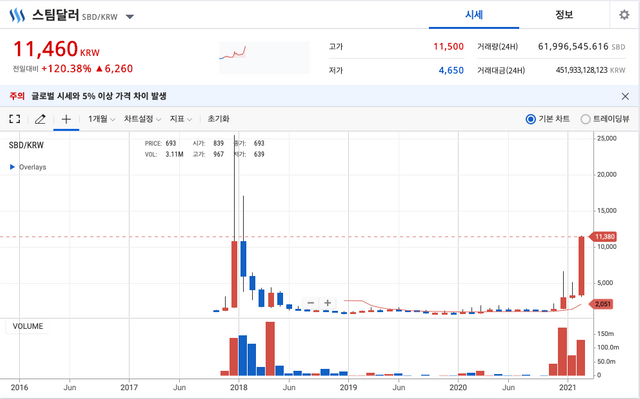The width and height of the screenshot is (640, 399).
Task: Click the 초기화 reset button
Action: 218,119
